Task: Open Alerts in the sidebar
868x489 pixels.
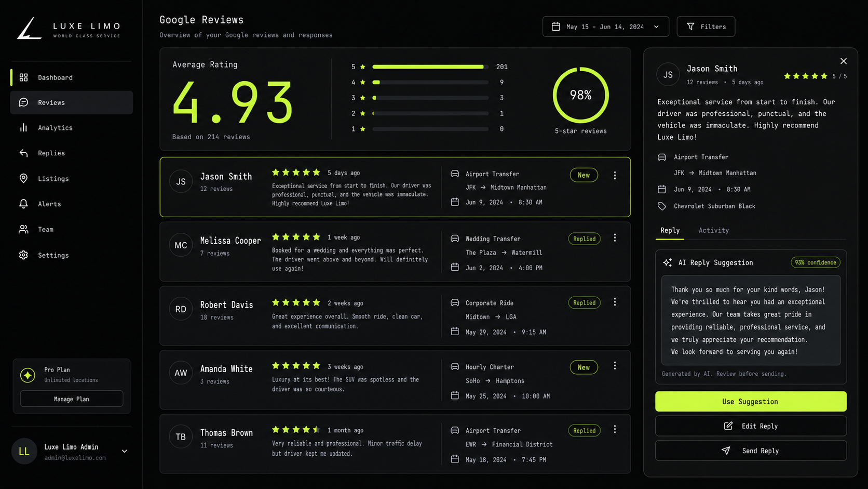Action: (x=71, y=204)
